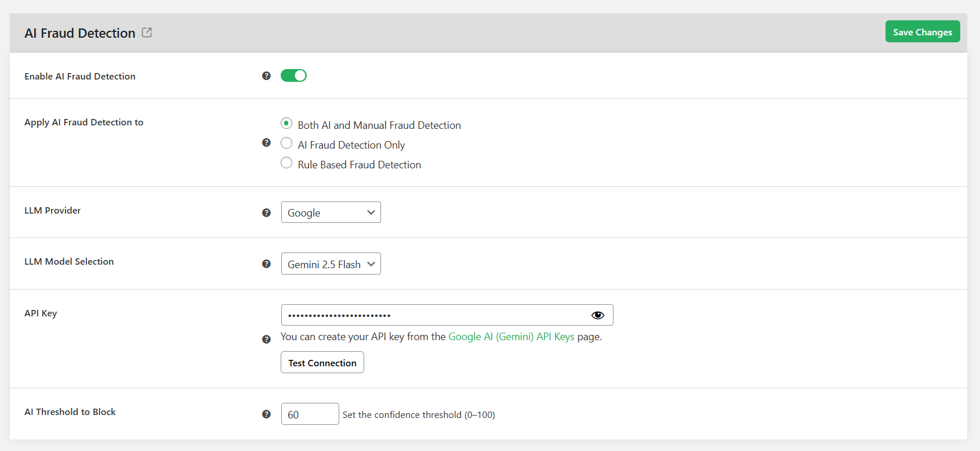
Task: Select Rule Based Fraud Detection option
Action: point(286,163)
